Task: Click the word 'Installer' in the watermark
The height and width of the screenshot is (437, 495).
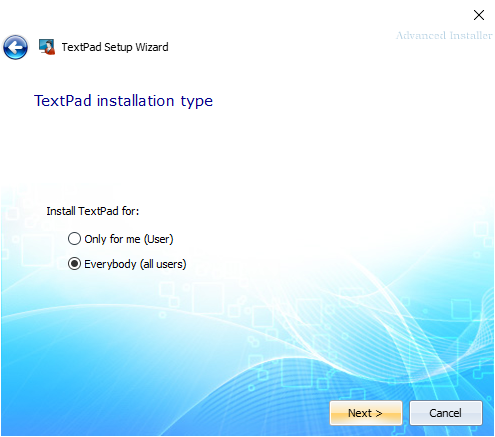Action: pos(471,35)
